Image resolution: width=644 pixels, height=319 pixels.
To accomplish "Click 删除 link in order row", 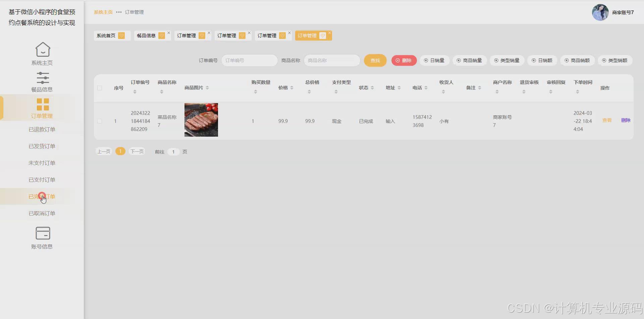I will click(x=626, y=120).
